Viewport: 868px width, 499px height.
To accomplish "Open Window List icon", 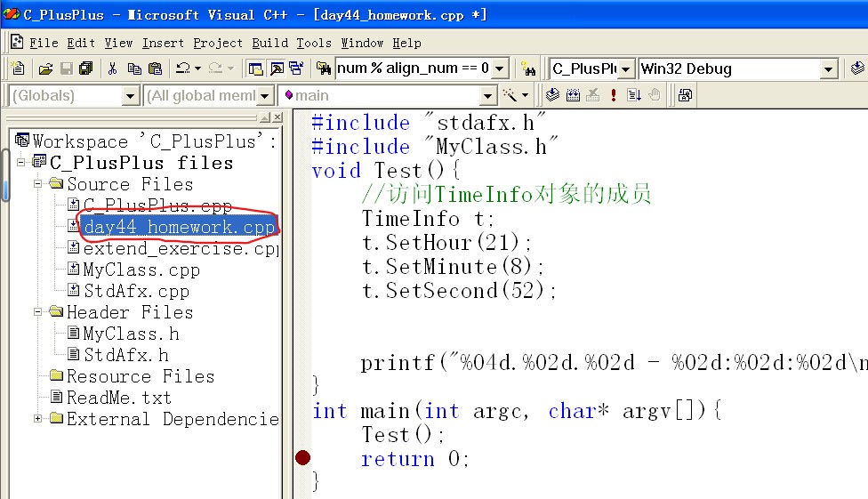I will tap(296, 68).
